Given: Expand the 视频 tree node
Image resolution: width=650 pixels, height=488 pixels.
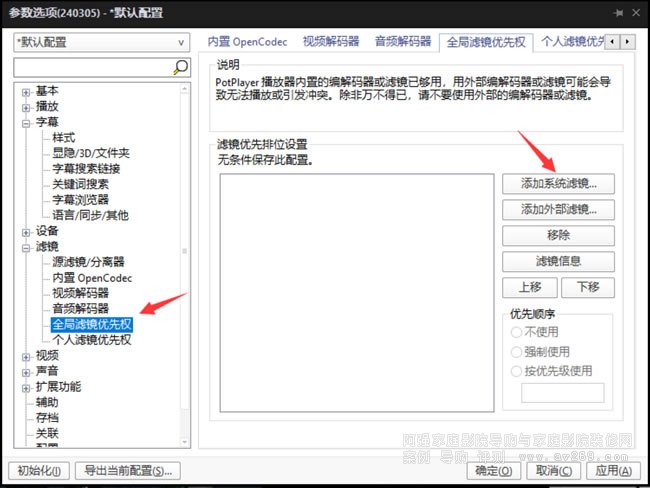Looking at the screenshot, I should pos(26,356).
